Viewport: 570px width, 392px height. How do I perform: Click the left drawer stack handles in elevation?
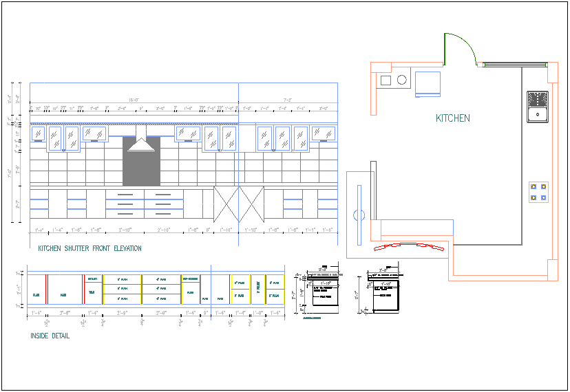tap(124, 204)
